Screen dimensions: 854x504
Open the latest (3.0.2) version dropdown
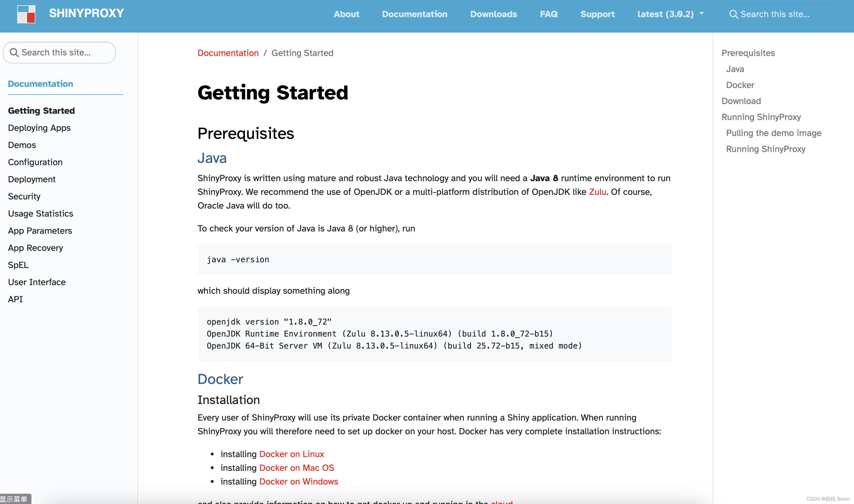point(670,14)
